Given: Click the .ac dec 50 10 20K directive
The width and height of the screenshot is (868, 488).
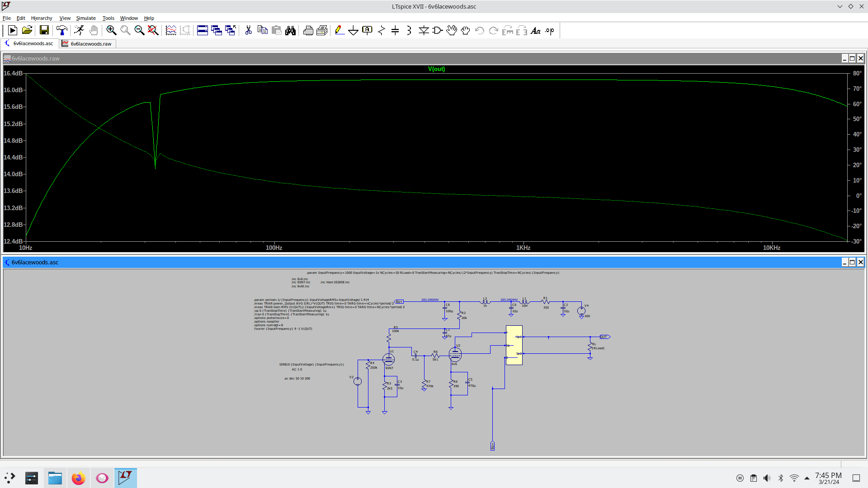Looking at the screenshot, I should coord(297,379).
